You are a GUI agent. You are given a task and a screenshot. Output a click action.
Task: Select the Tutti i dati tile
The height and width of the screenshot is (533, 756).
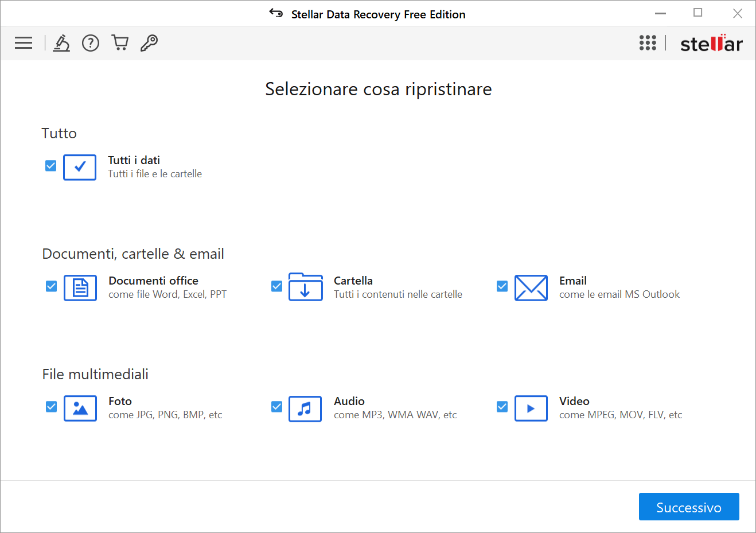[80, 168]
